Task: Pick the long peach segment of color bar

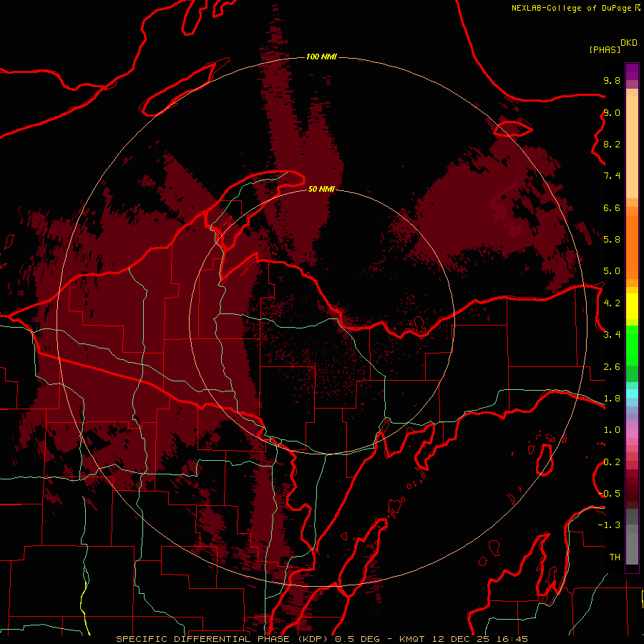Action: click(x=632, y=147)
